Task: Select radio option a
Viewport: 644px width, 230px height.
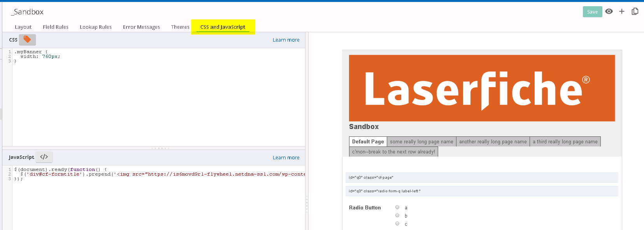Action: [x=397, y=207]
